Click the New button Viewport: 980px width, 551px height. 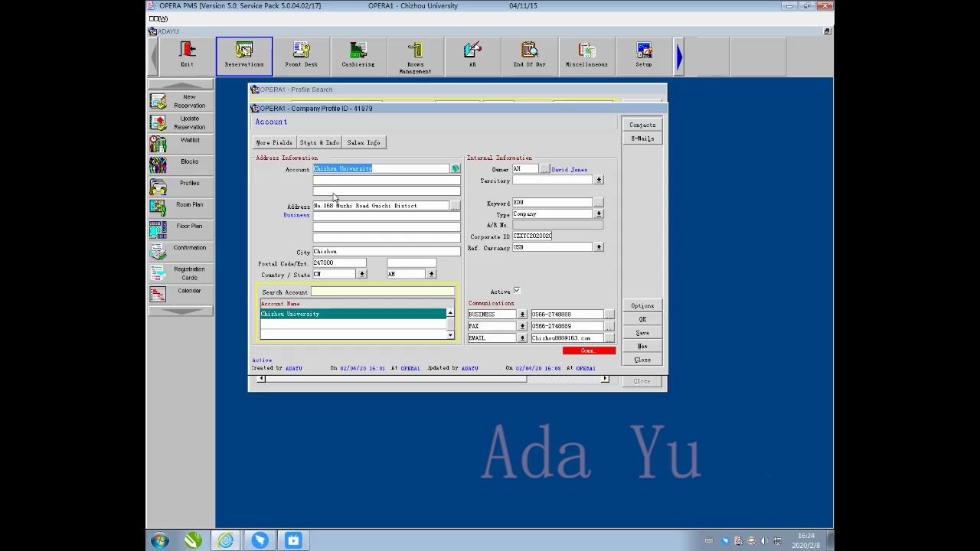[x=642, y=346]
